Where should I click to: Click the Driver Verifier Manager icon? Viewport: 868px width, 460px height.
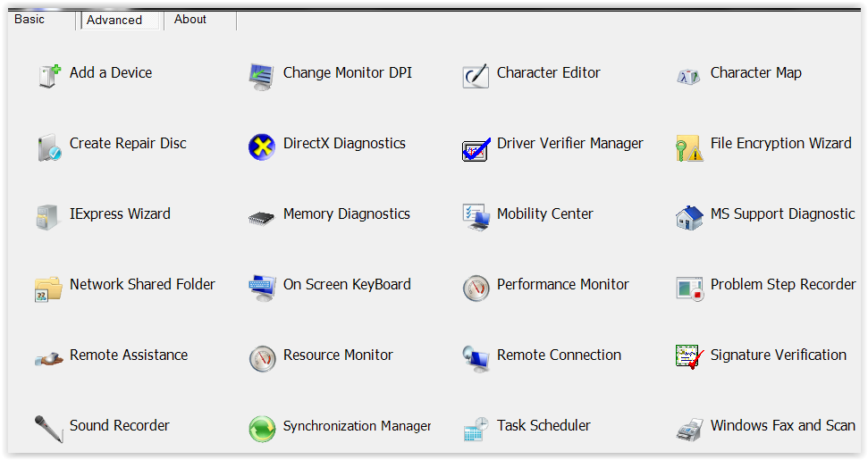click(476, 147)
